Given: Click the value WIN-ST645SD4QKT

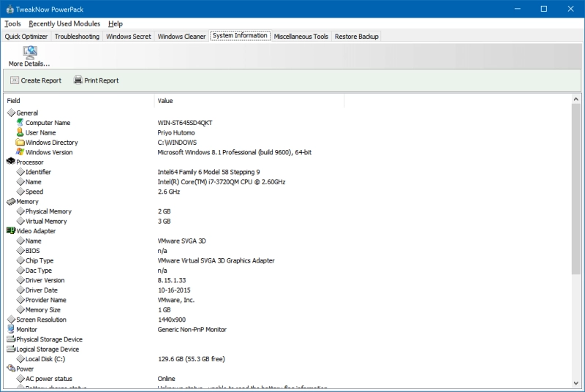Looking at the screenshot, I should click(x=185, y=123).
